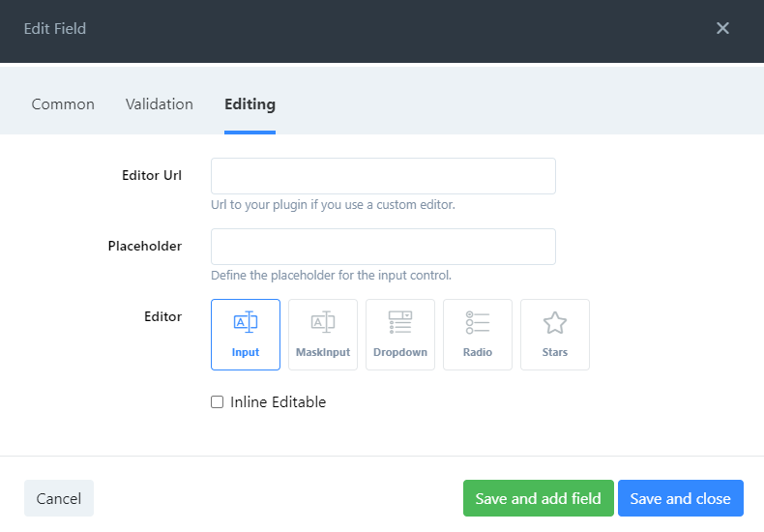Click Cancel button
The image size is (764, 532).
tap(59, 498)
